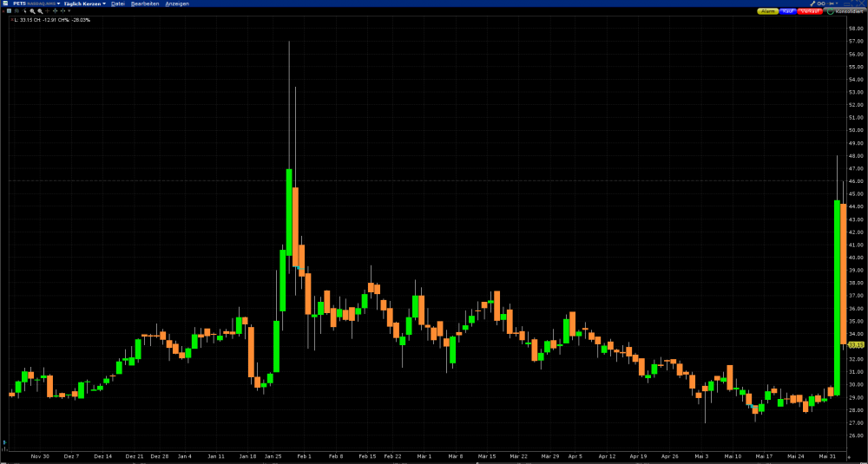
Task: Click the small blue arrow at bottom-left
Action: pos(5,442)
